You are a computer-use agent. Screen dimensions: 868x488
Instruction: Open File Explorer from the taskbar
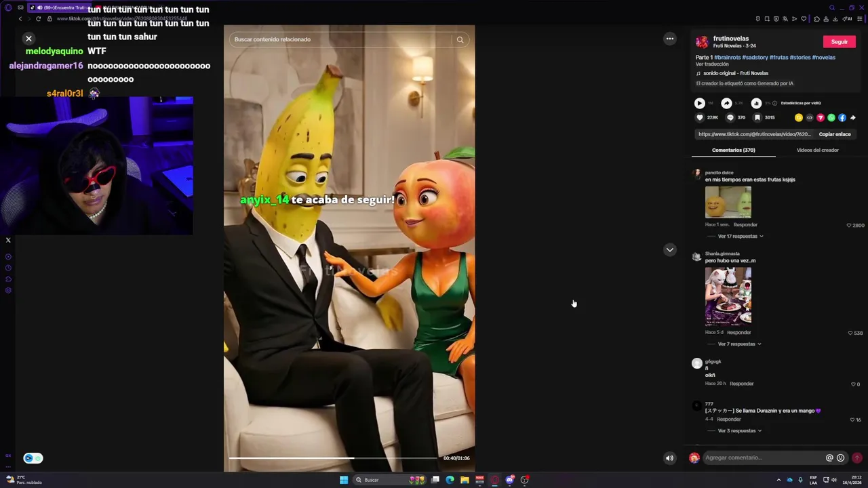click(x=465, y=480)
